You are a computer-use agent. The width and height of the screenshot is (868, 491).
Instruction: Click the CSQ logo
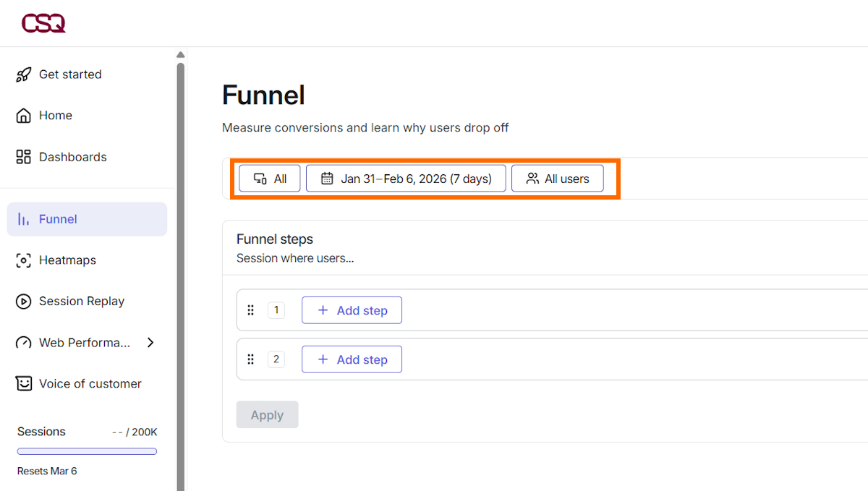pyautogui.click(x=44, y=22)
